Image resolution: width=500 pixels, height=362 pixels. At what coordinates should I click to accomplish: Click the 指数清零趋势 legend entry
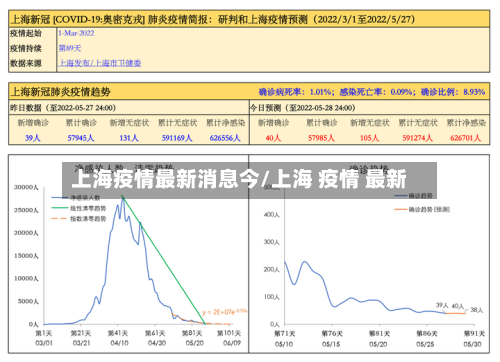(79, 219)
